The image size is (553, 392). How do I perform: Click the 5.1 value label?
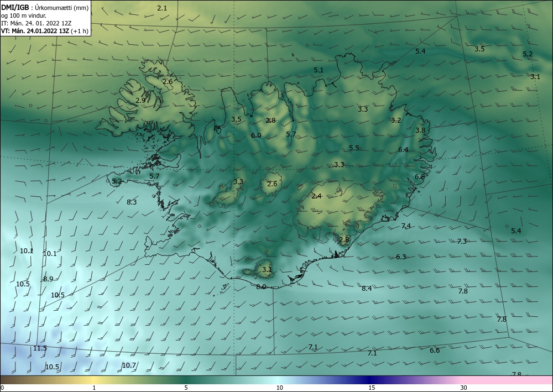(x=319, y=70)
